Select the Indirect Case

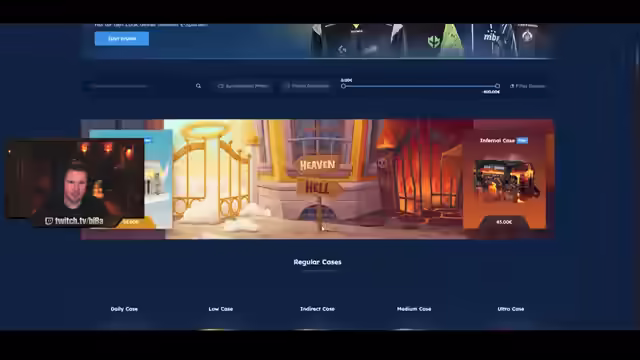point(318,309)
